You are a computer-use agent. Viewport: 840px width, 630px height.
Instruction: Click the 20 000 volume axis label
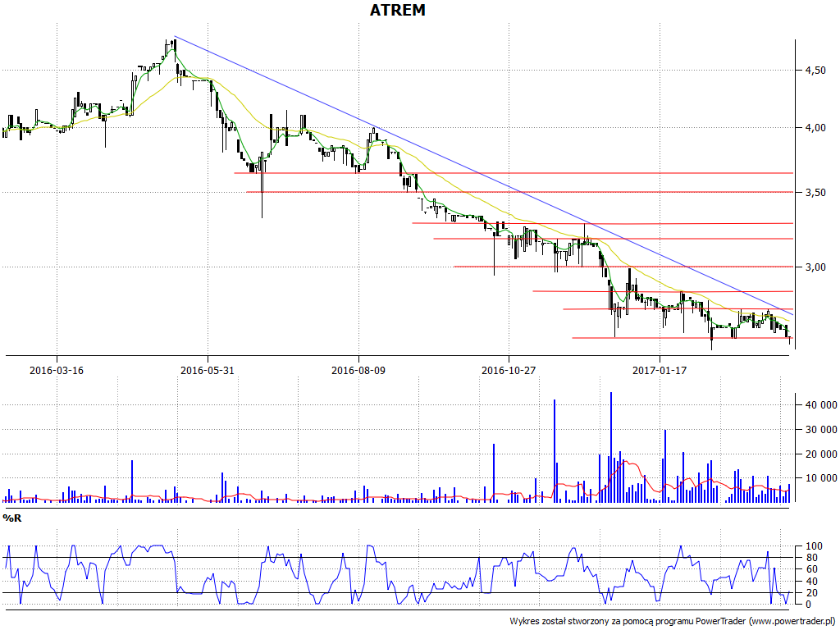(820, 454)
